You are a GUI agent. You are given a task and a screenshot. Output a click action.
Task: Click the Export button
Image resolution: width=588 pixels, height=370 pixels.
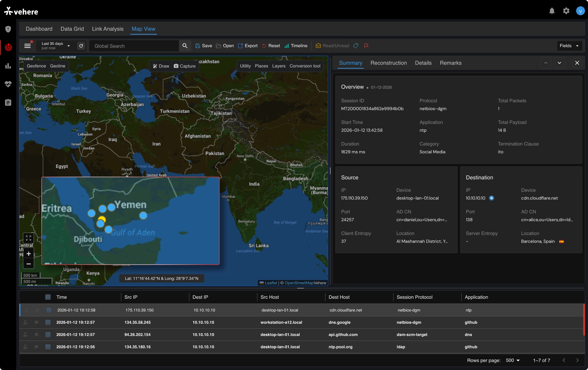pos(248,46)
